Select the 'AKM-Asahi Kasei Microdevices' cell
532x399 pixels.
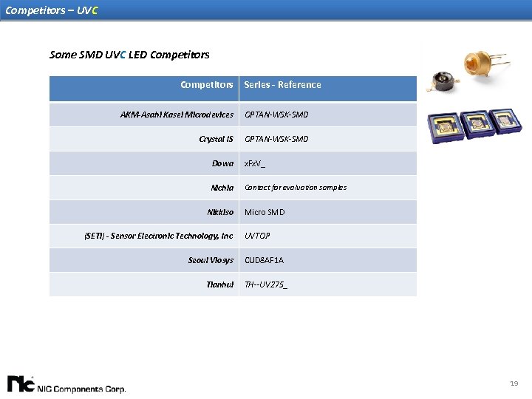tap(144, 115)
